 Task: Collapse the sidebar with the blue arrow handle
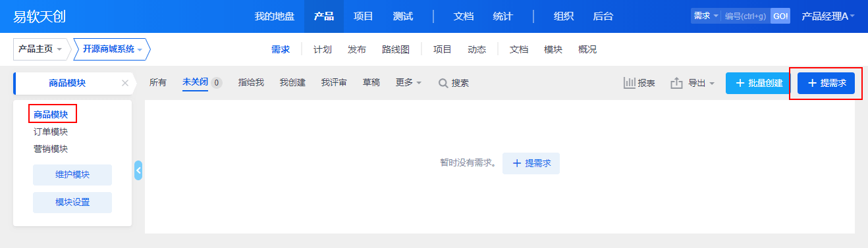[138, 170]
